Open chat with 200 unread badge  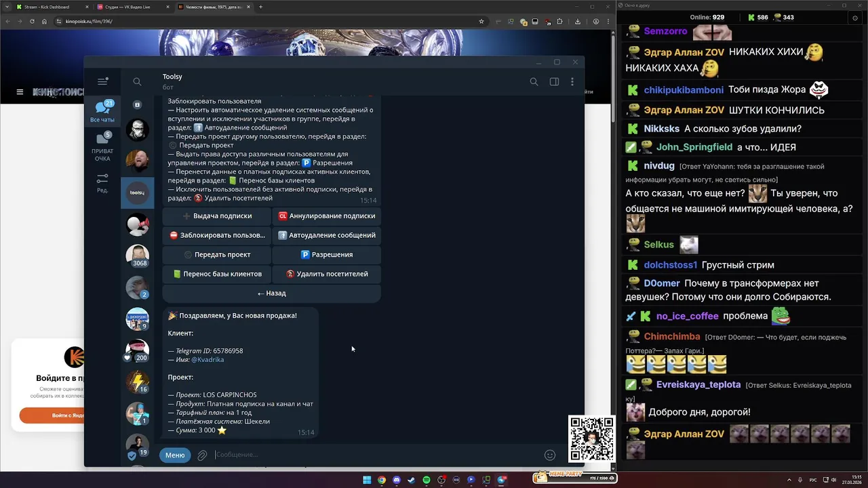point(138,350)
